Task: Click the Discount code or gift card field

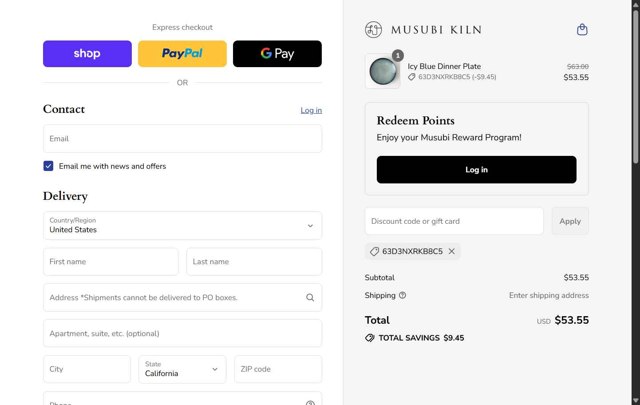Action: [x=454, y=221]
